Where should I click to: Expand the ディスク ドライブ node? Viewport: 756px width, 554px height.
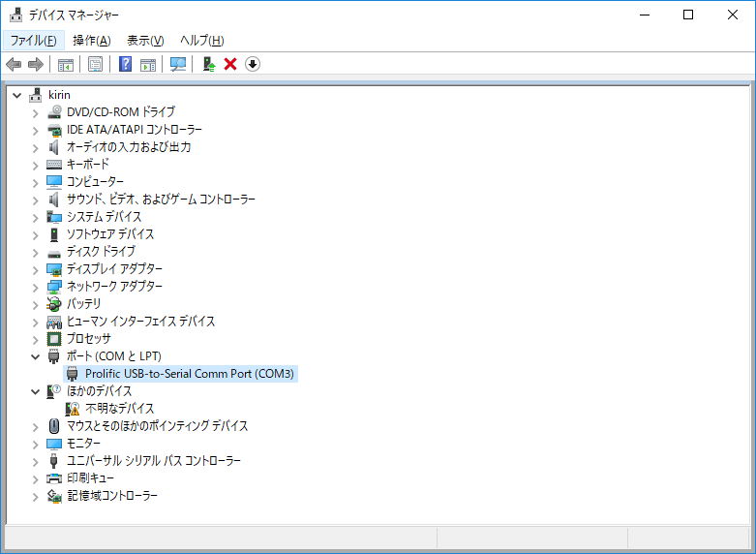coord(35,252)
